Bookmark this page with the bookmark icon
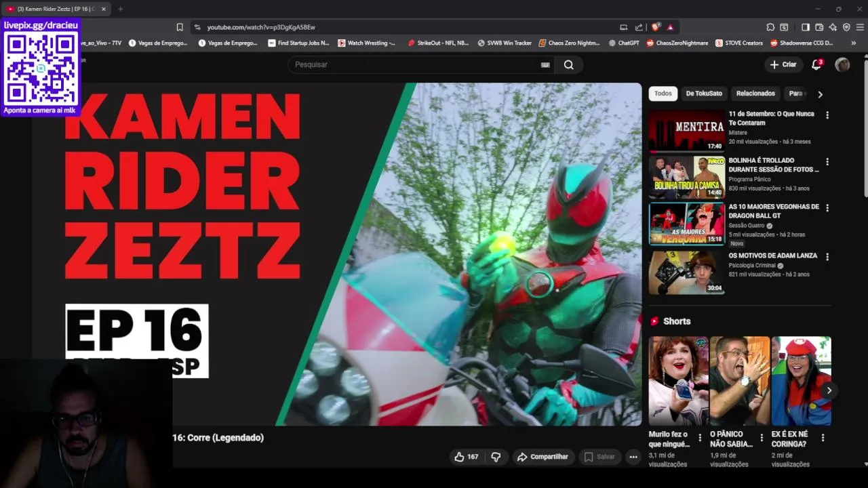This screenshot has height=488, width=868. (180, 27)
